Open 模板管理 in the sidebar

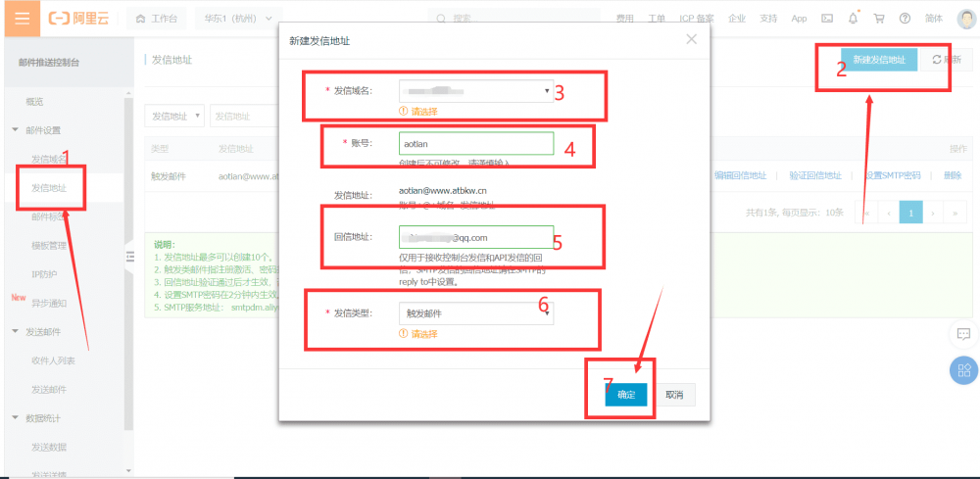[x=49, y=246]
